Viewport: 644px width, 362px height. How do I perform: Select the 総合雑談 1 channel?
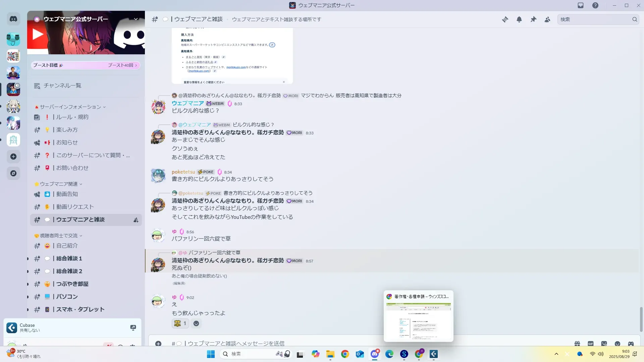point(69,258)
